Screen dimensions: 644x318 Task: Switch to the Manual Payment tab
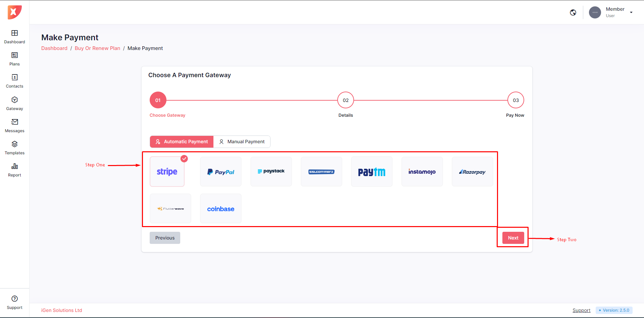point(242,142)
